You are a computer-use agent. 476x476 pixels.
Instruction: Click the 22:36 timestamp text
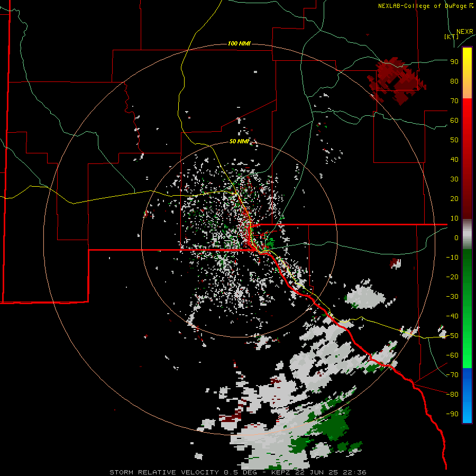(x=354, y=472)
